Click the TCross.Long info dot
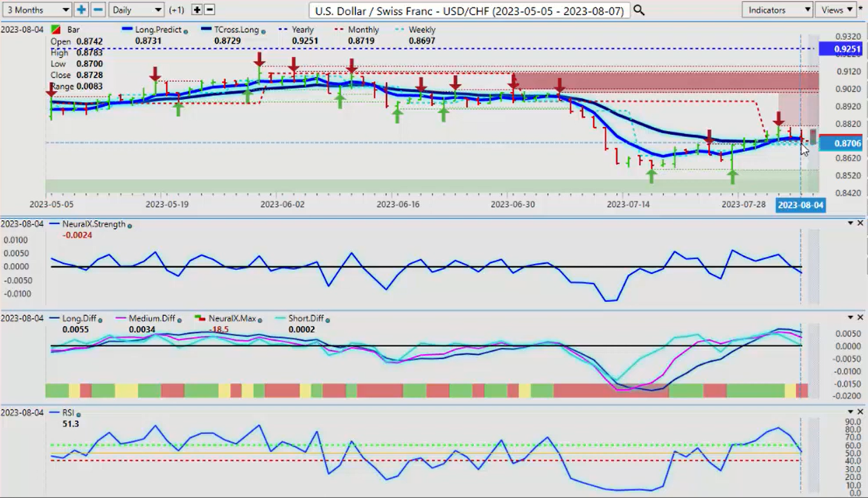The width and height of the screenshot is (868, 498). (x=264, y=31)
